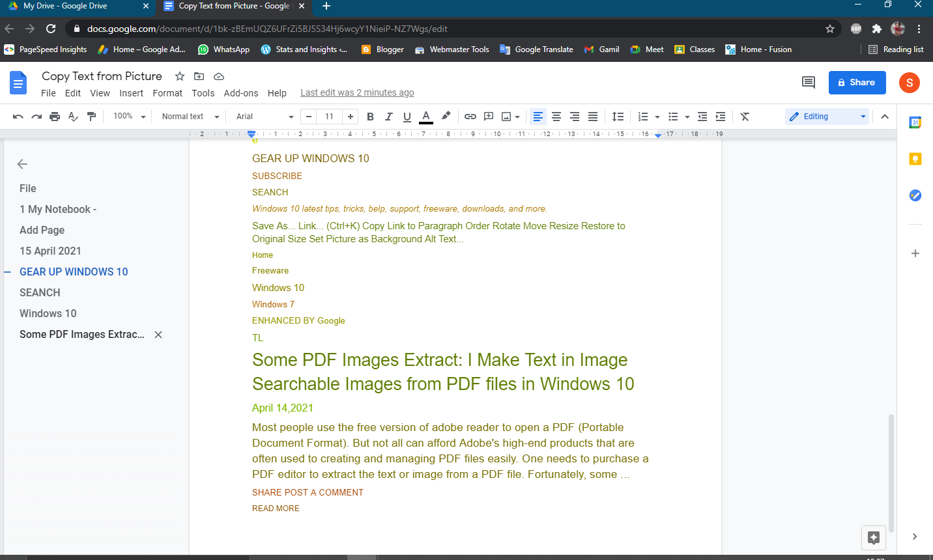Go to outline heading GEAR UP WINDOWS 10
This screenshot has width=933, height=560.
(x=74, y=272)
